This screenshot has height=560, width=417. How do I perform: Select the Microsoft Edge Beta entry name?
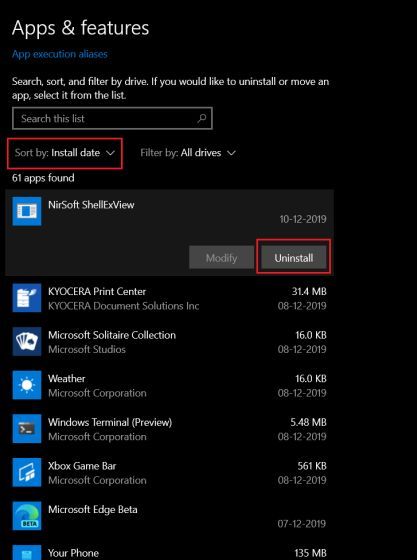pyautogui.click(x=93, y=510)
